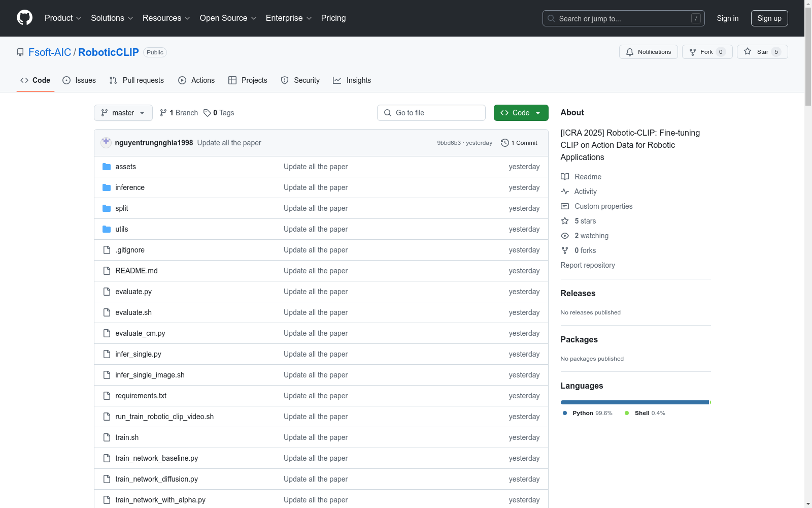Click the nguyentrungnghia1998 avatar
The height and width of the screenshot is (508, 812).
tap(106, 142)
